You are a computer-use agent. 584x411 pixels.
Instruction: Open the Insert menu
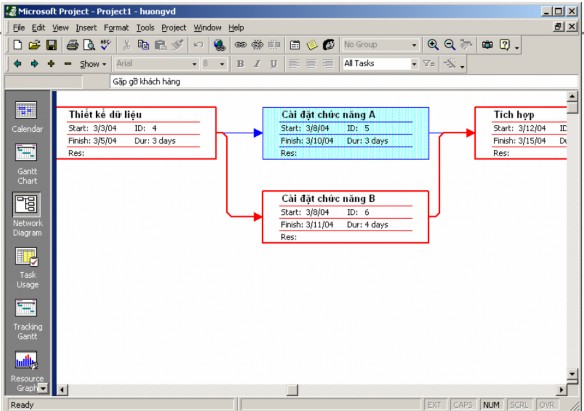[86, 28]
